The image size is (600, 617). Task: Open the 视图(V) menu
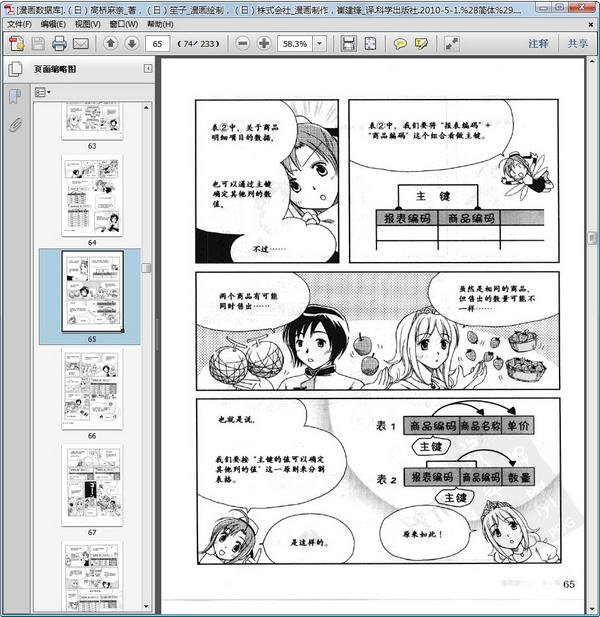88,24
